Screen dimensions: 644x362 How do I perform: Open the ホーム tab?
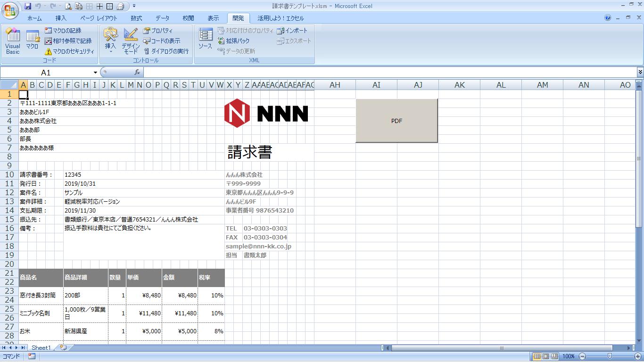coord(34,18)
